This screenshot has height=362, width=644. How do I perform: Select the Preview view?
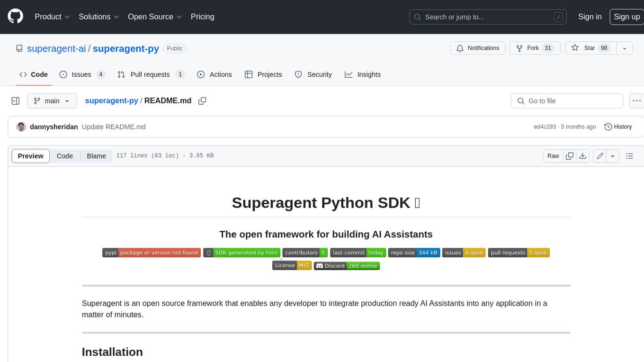(31, 156)
